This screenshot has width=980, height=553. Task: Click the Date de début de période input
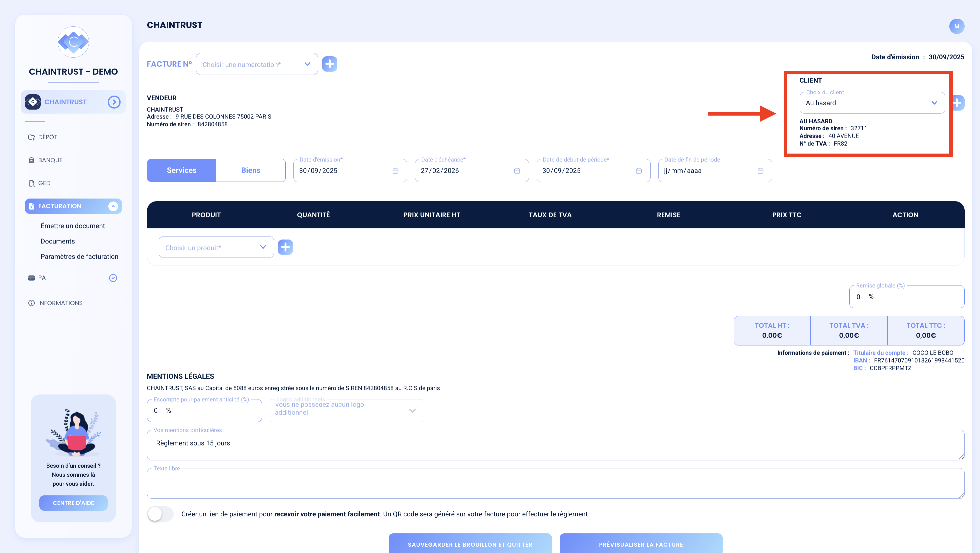[593, 170]
